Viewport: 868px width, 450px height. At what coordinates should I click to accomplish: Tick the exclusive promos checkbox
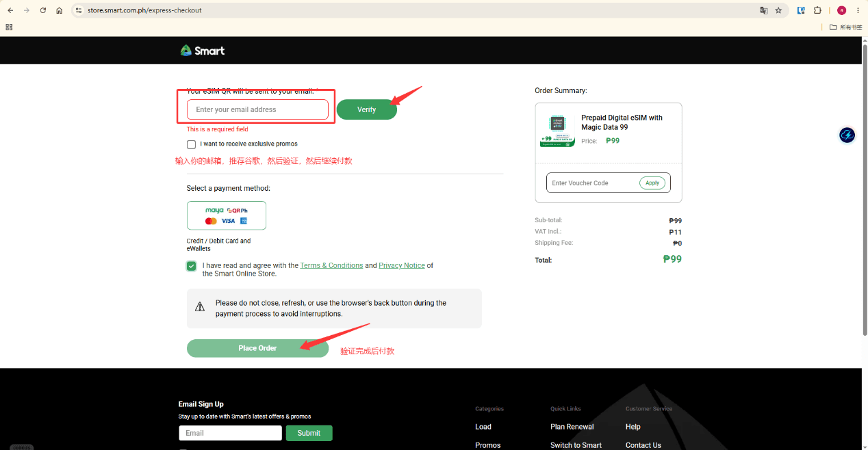pos(191,144)
